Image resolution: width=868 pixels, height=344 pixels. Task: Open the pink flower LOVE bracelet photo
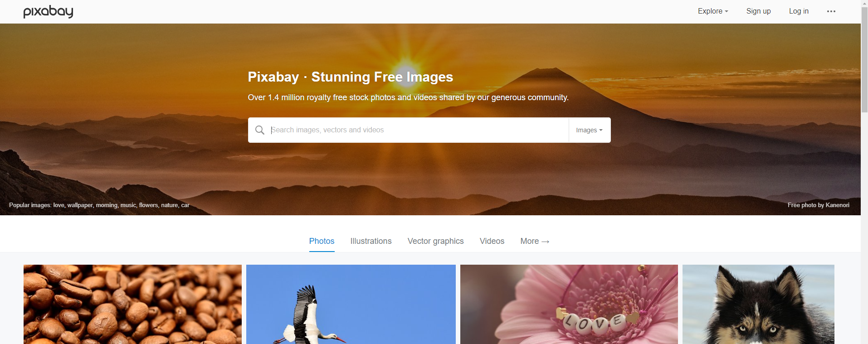[569, 304]
